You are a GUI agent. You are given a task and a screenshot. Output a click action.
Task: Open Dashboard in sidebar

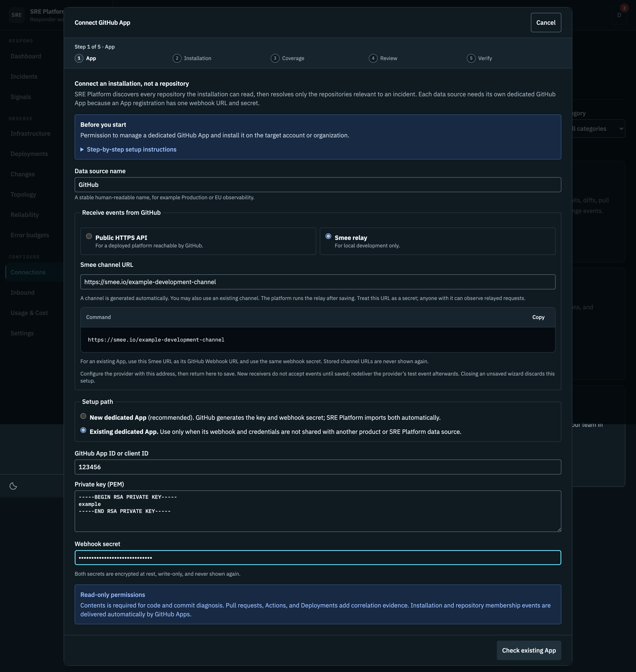[26, 56]
